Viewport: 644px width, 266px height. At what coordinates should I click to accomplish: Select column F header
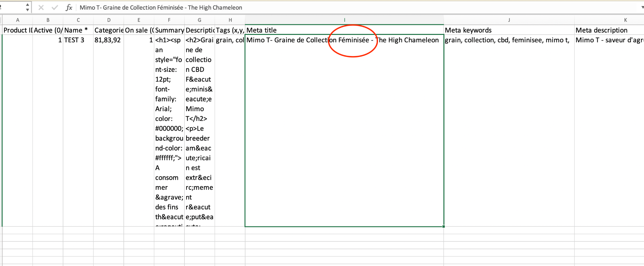click(169, 20)
